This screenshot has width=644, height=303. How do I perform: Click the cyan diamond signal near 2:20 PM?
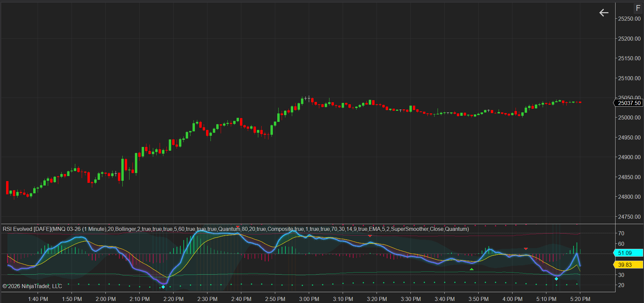coord(163,287)
